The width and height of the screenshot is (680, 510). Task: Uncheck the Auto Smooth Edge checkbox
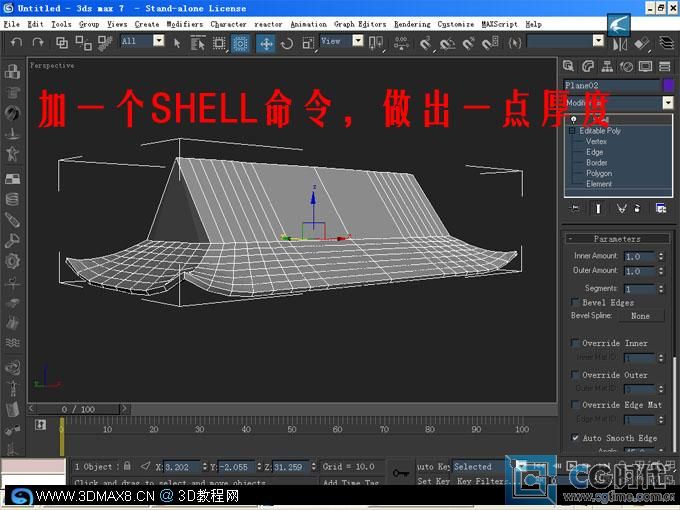click(575, 438)
